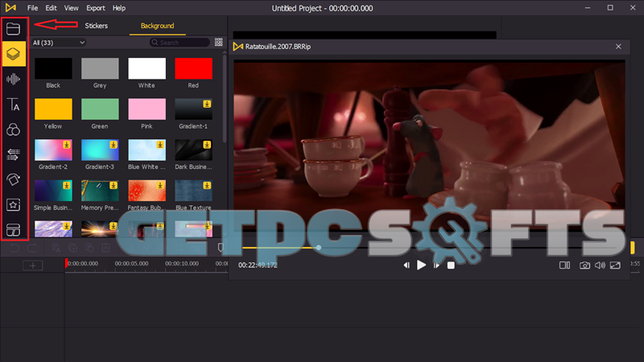Click the search field in backgrounds panel
644x362 pixels.
click(x=180, y=43)
